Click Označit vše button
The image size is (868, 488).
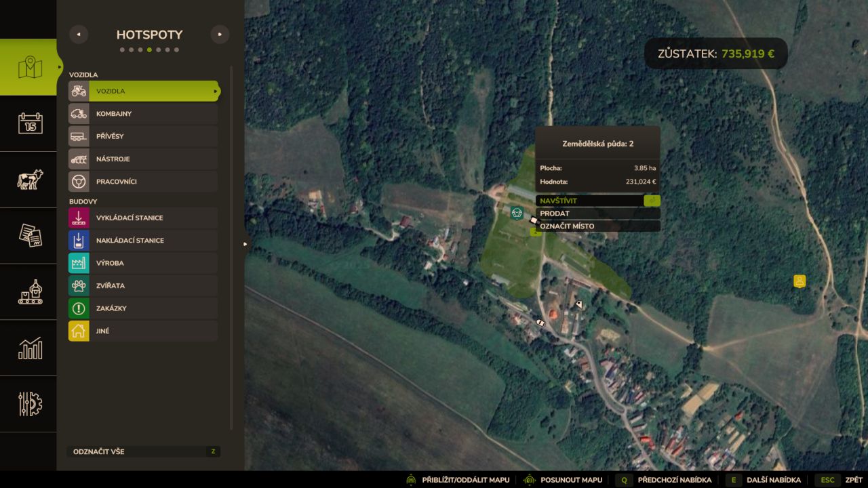click(x=144, y=451)
